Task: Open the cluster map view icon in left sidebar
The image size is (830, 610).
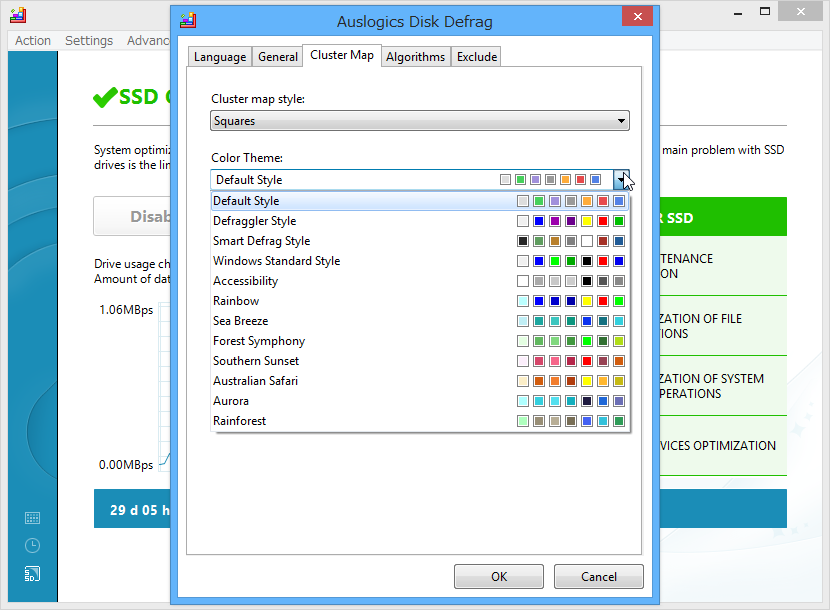Action: [32, 518]
